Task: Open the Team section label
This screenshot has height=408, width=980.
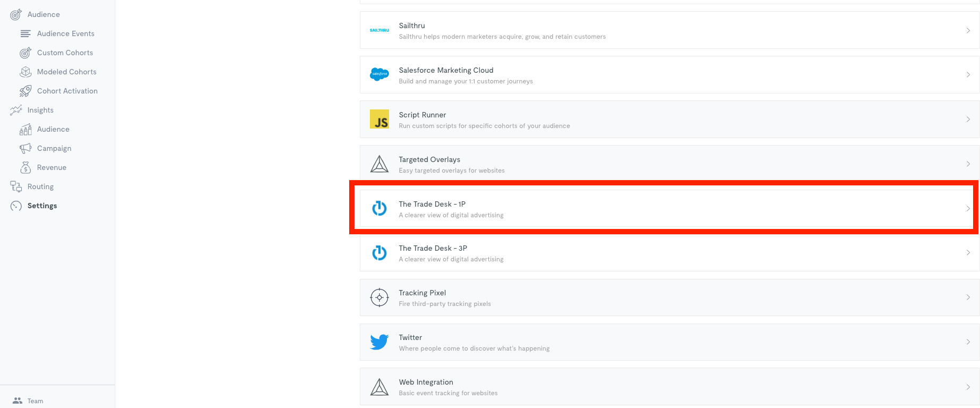Action: 35,401
